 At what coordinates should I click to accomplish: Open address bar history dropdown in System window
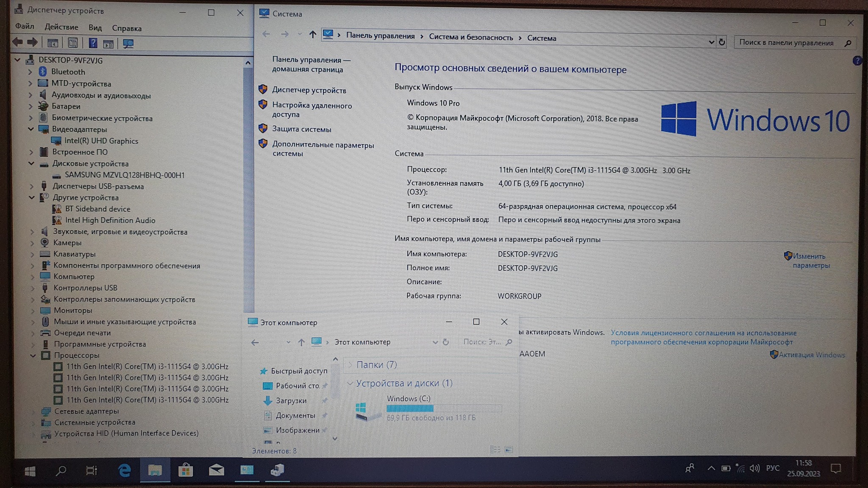click(x=711, y=42)
